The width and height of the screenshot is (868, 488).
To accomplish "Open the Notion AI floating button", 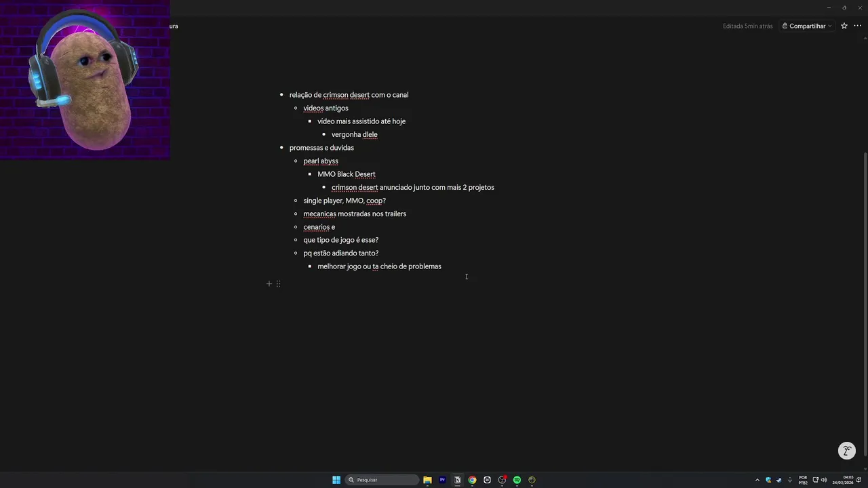I will click(846, 451).
